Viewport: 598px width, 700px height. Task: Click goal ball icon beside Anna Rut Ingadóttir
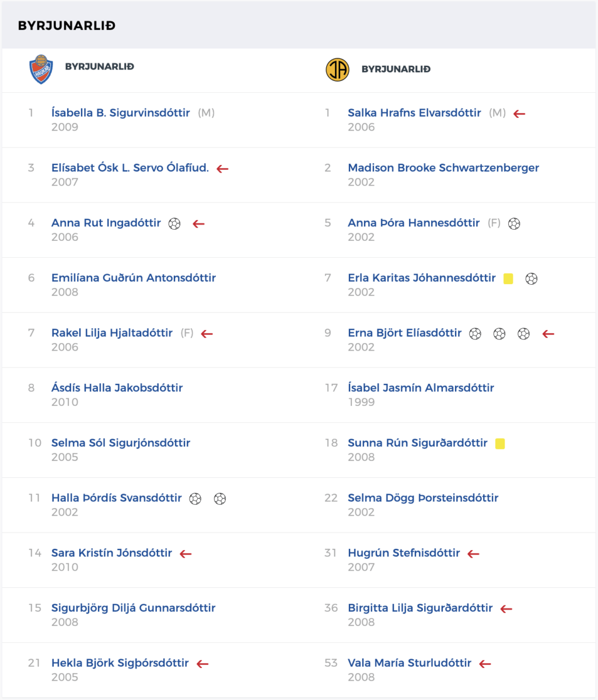pyautogui.click(x=174, y=223)
